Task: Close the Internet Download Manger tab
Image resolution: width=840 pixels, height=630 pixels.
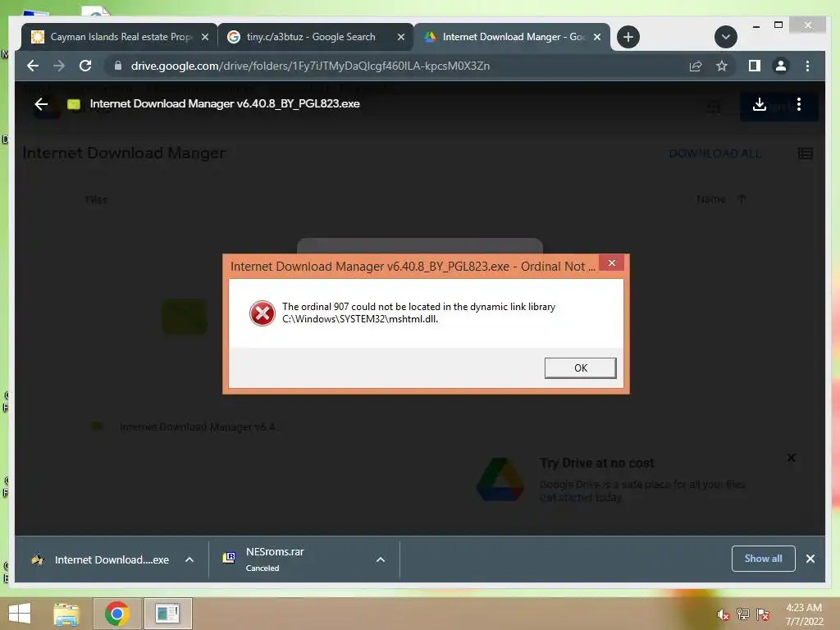Action: 597,37
